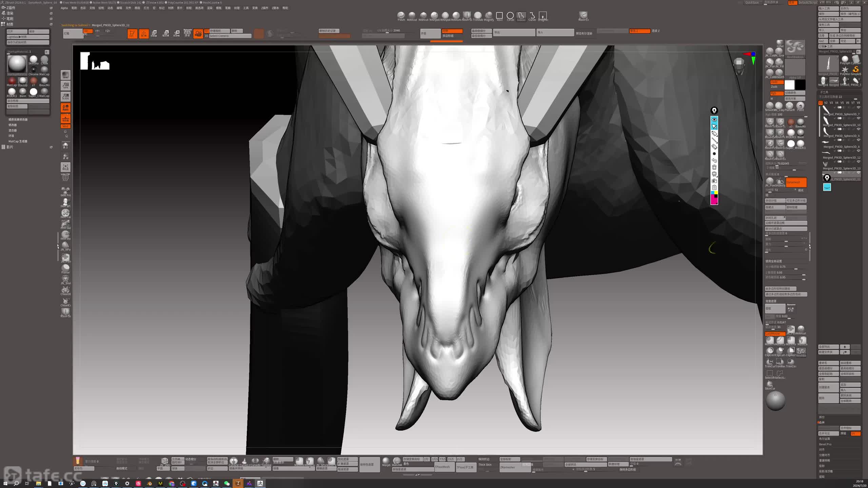Click the white main color swatch

pyautogui.click(x=789, y=85)
